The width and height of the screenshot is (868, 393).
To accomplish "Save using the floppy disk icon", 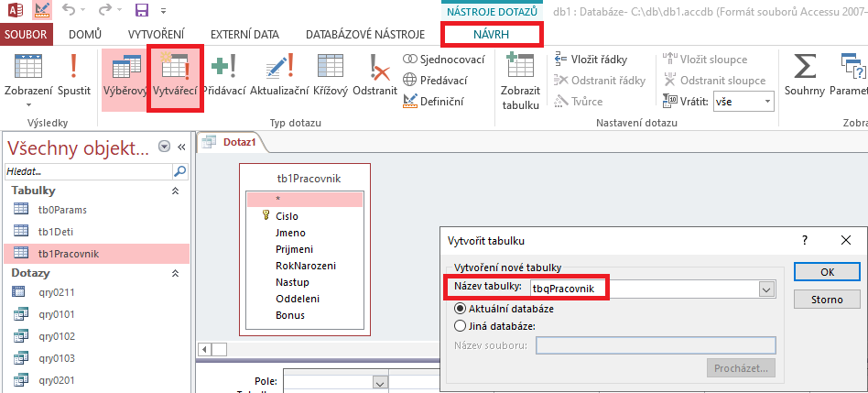I will pos(142,9).
